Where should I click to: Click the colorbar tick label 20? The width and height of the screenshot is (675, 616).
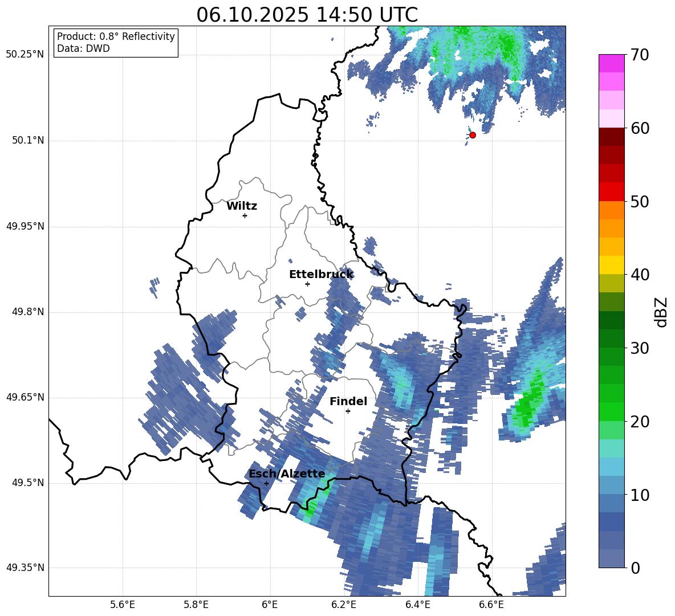pyautogui.click(x=640, y=422)
